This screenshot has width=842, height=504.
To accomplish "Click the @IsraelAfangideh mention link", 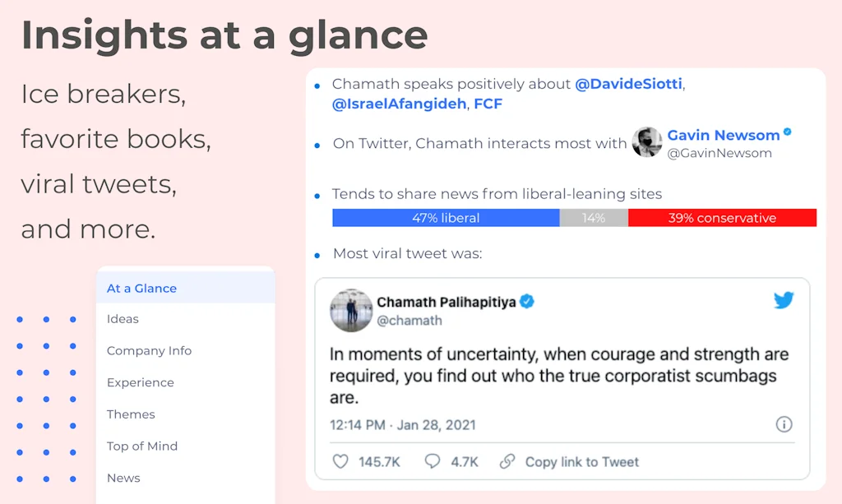I will 399,104.
